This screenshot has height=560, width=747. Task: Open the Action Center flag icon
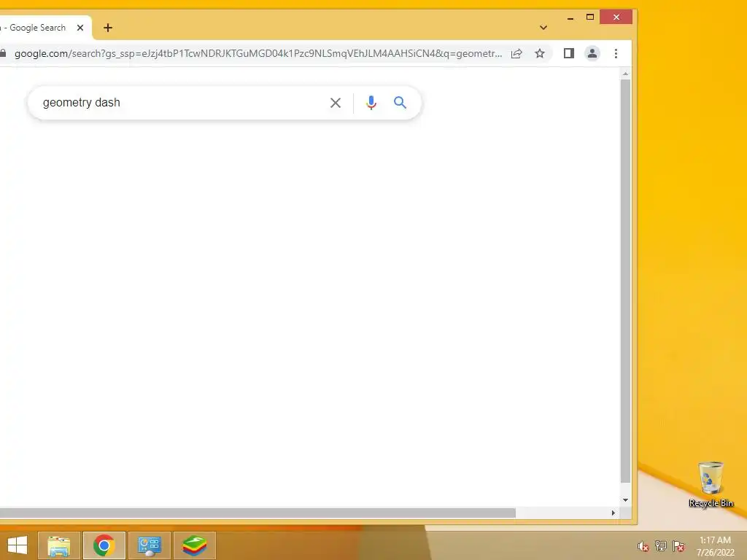(x=678, y=546)
